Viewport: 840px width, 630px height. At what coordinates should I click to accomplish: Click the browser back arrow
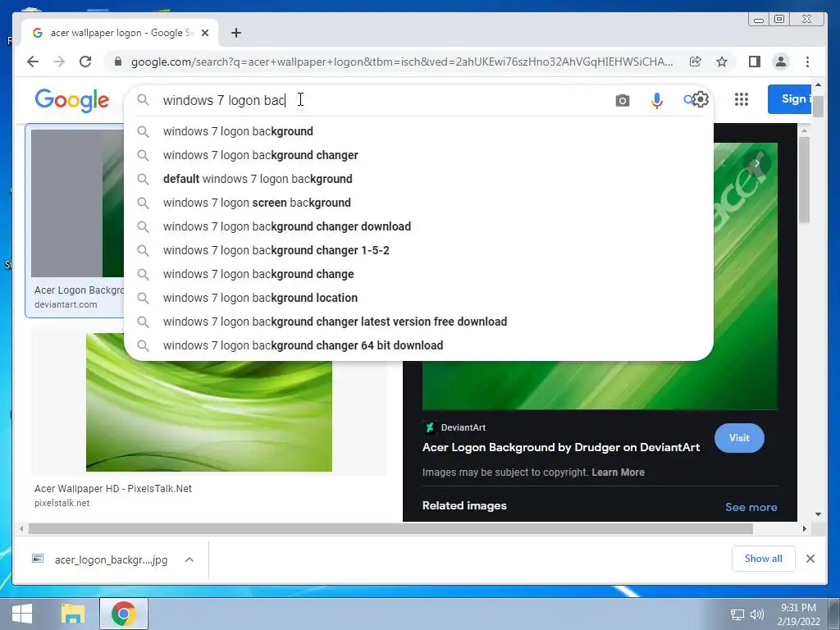33,62
